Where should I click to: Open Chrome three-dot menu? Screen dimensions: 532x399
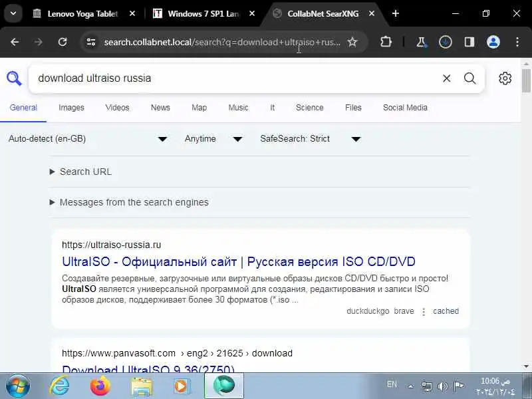pyautogui.click(x=517, y=42)
